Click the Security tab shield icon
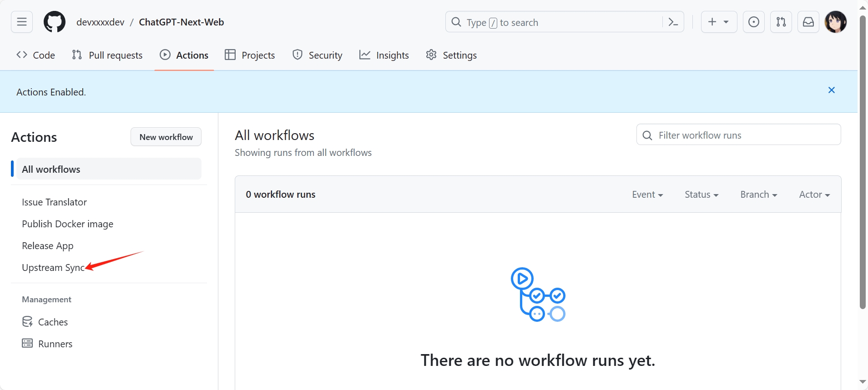Screen dimensions: 868x390 (298, 55)
